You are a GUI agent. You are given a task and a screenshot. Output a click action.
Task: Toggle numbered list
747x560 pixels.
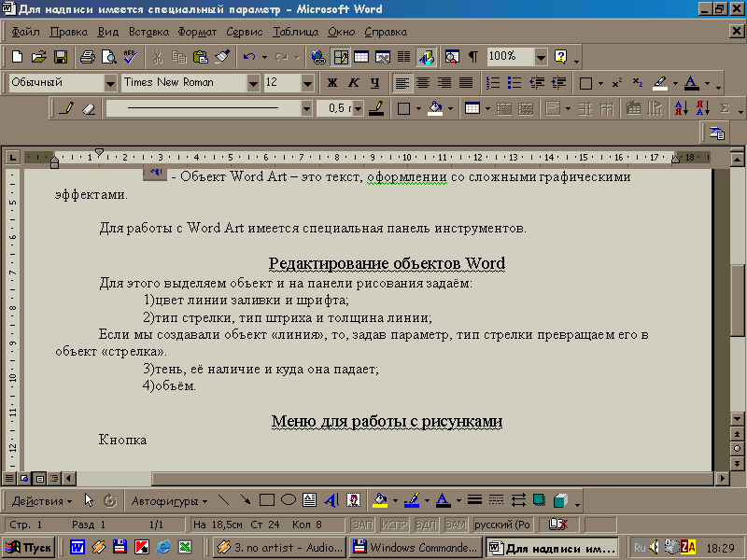[493, 83]
